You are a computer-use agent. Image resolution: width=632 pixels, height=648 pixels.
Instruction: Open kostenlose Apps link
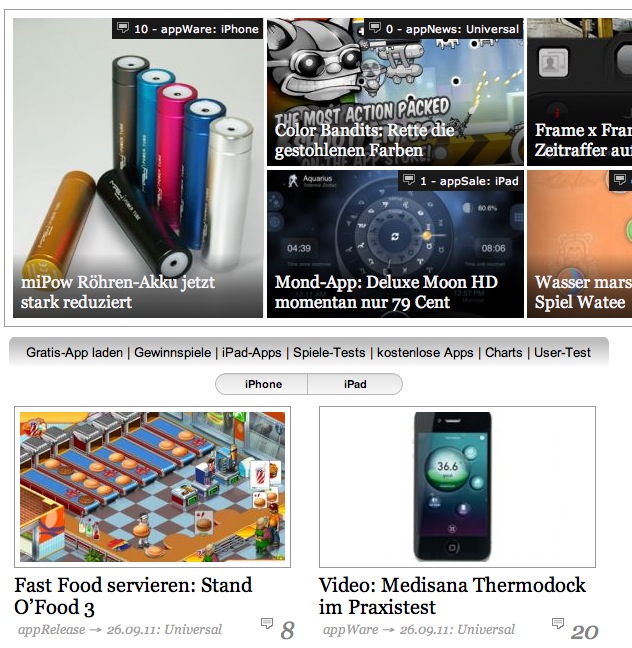coord(425,353)
